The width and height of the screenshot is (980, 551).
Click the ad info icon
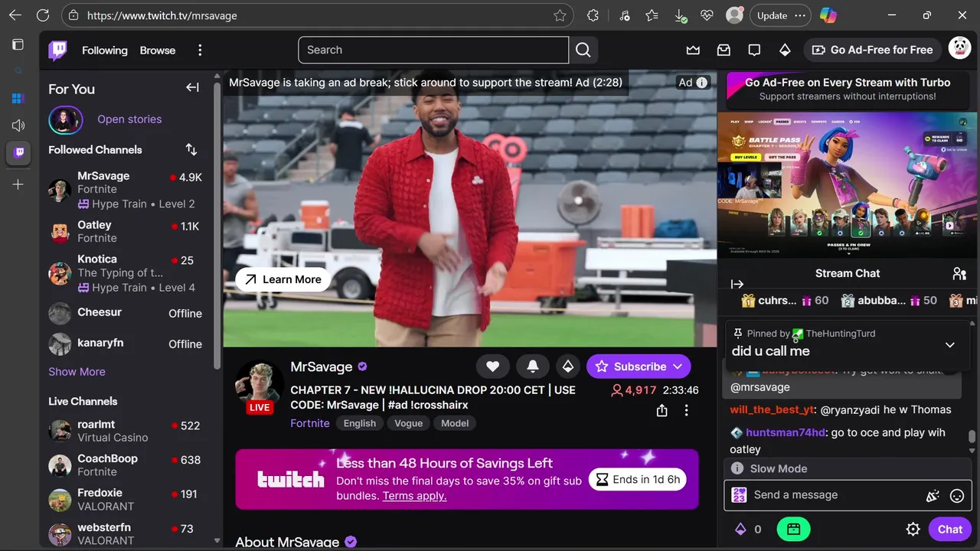702,83
